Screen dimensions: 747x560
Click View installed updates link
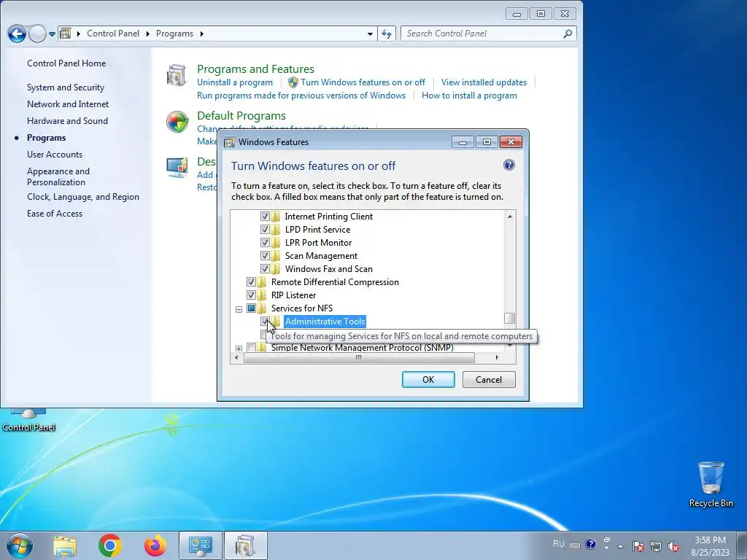coord(484,82)
